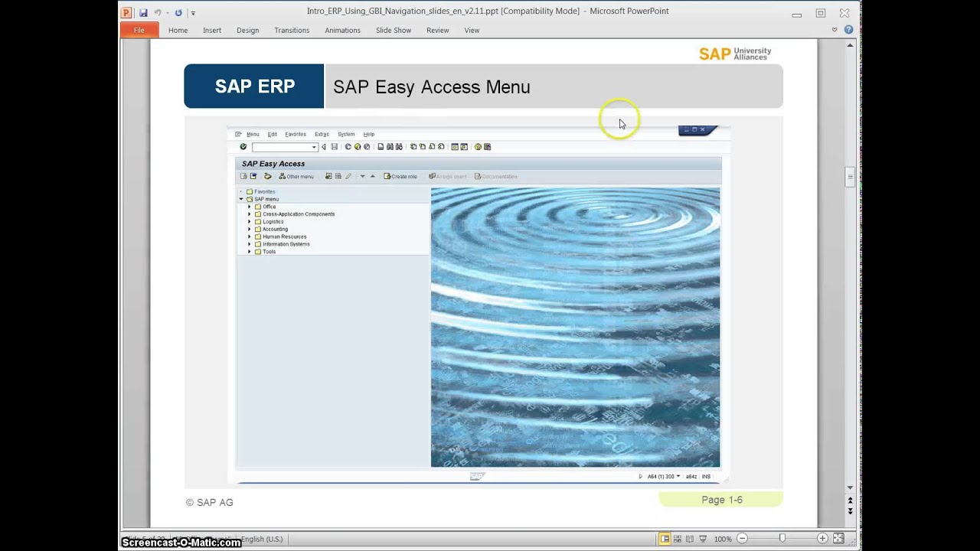Open the Design ribbon tab

click(x=247, y=30)
